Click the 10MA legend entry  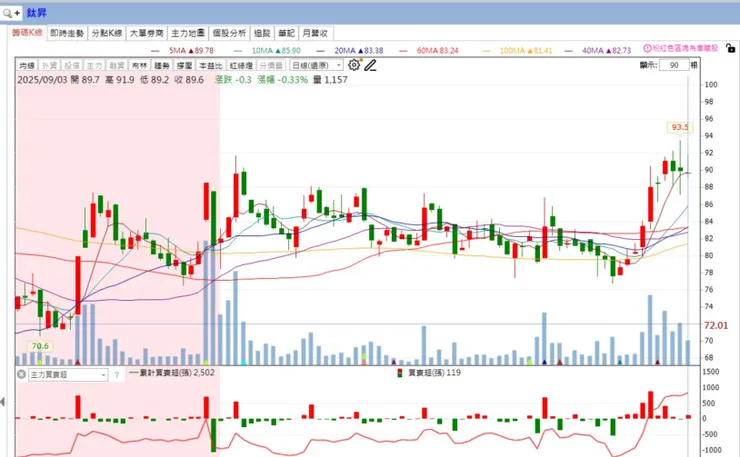[x=267, y=50]
